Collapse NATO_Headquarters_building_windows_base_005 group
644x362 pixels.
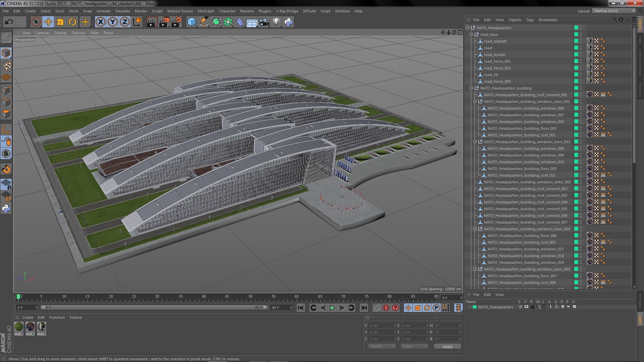click(x=475, y=269)
